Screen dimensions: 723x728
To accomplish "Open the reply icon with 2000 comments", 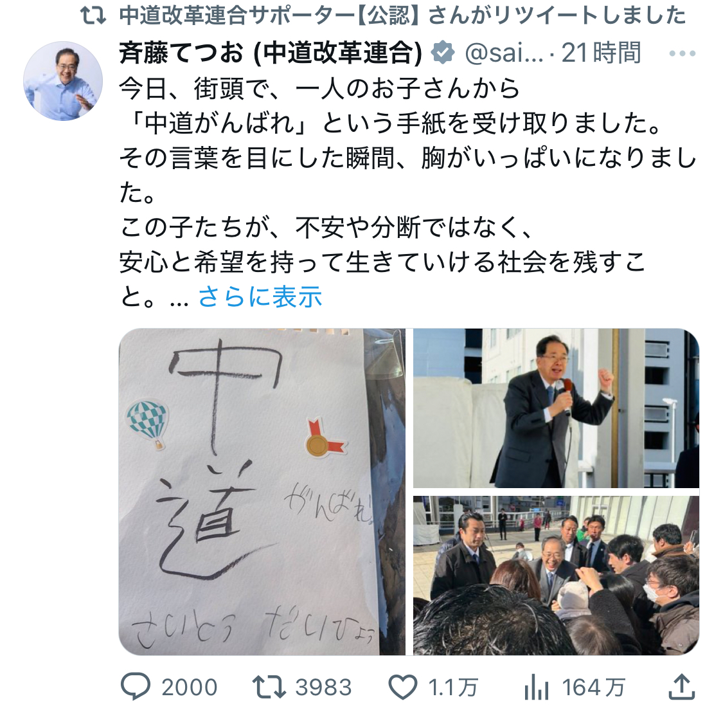I will pos(135,687).
